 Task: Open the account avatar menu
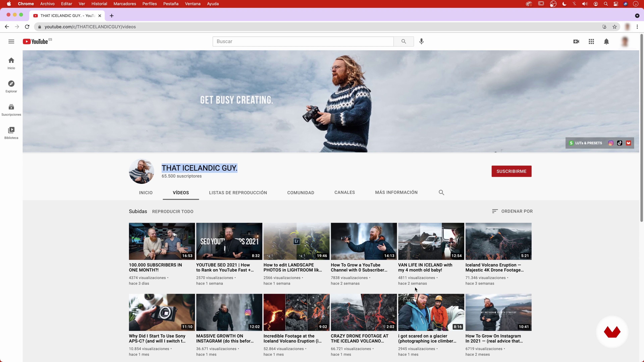point(625,41)
